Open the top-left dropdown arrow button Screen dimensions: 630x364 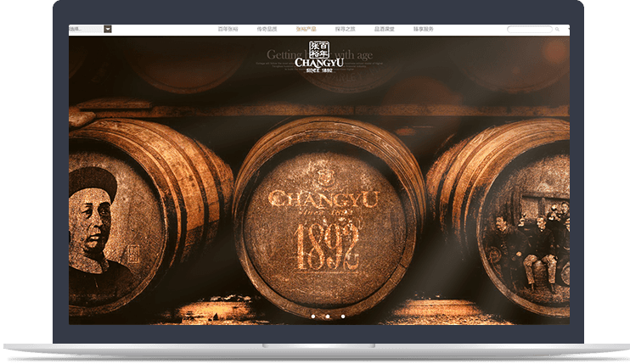(x=108, y=29)
